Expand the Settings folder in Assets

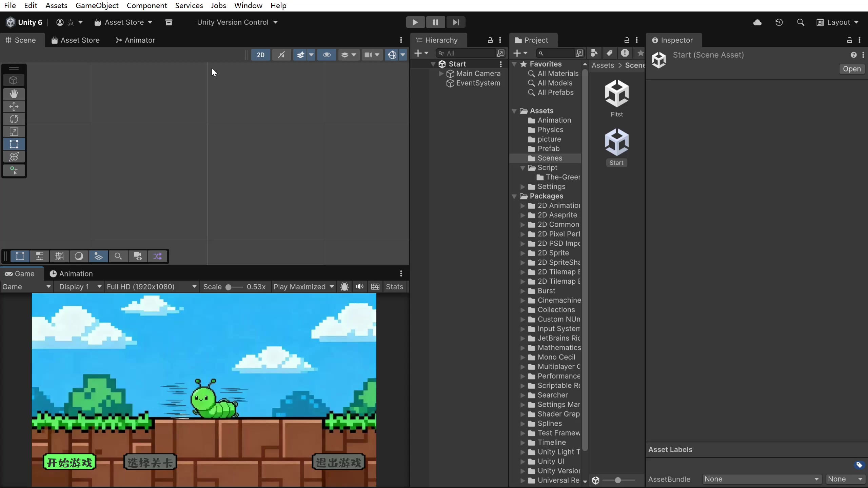(523, 187)
